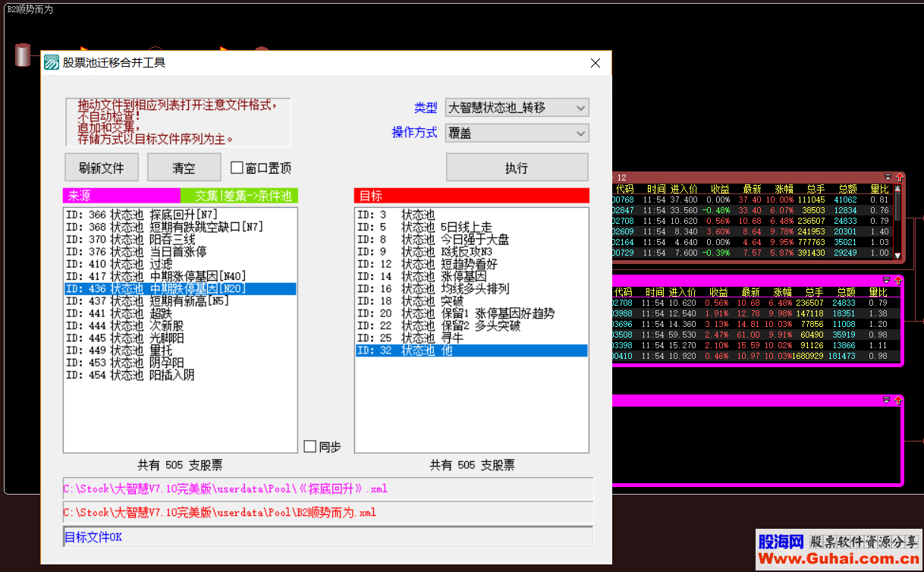Click the database cylinder icon behind the dialog
The height and width of the screenshot is (572, 924).
pyautogui.click(x=23, y=55)
